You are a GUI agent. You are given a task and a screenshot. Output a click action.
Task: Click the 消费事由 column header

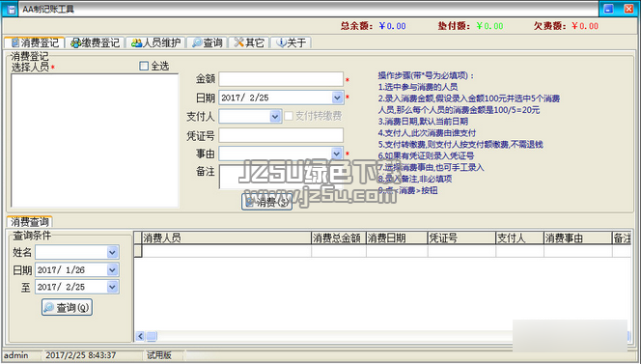[x=578, y=238]
